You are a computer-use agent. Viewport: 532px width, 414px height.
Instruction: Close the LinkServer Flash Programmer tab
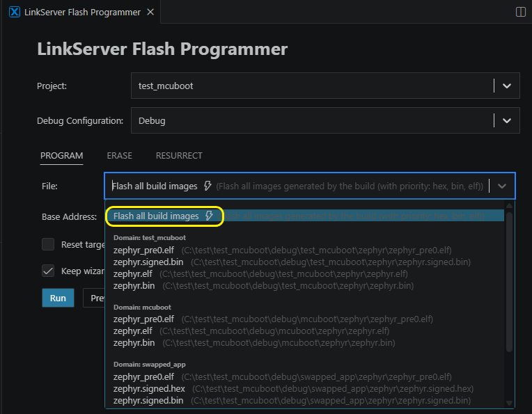[x=150, y=13]
